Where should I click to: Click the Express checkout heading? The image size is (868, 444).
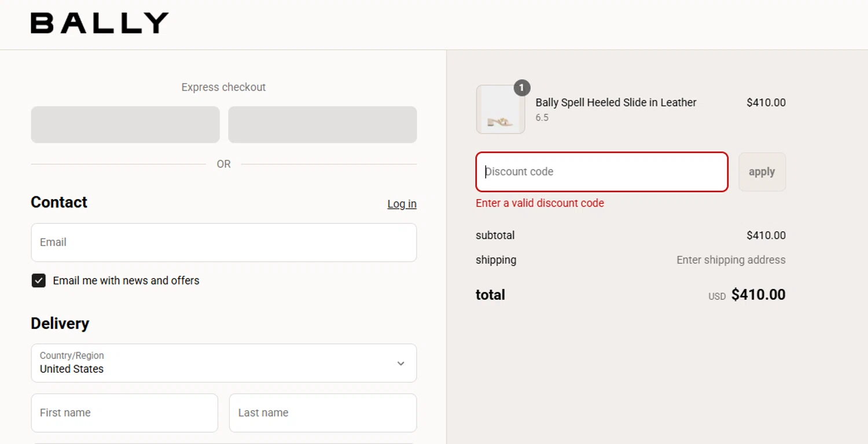coord(223,87)
